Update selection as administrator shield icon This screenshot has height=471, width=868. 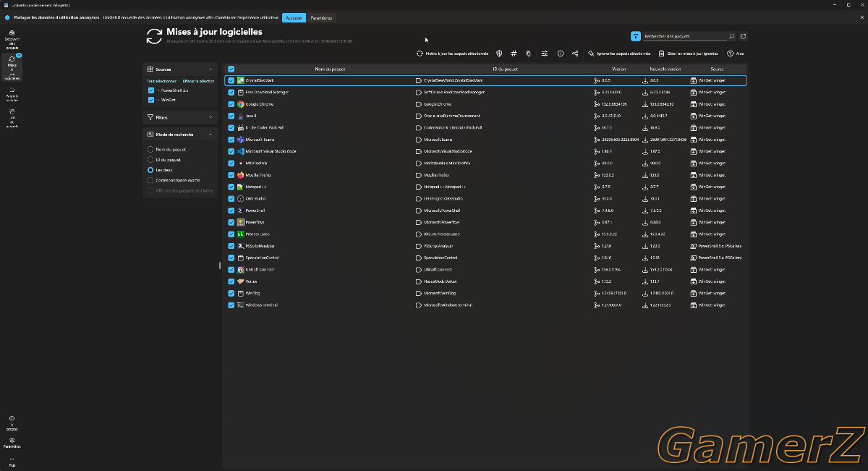coord(499,54)
